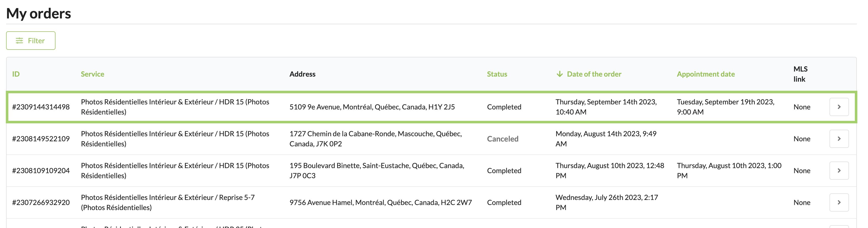Click the filter sliders icon
The width and height of the screenshot is (868, 228).
(x=20, y=41)
